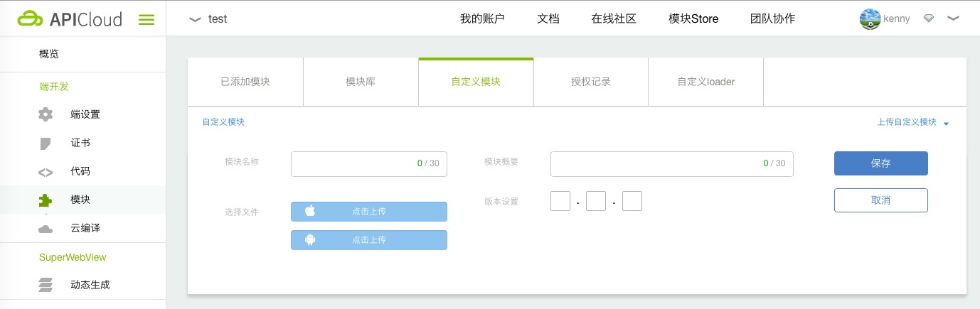Expand the test app switcher chevron
The height and width of the screenshot is (309, 980).
pyautogui.click(x=195, y=20)
